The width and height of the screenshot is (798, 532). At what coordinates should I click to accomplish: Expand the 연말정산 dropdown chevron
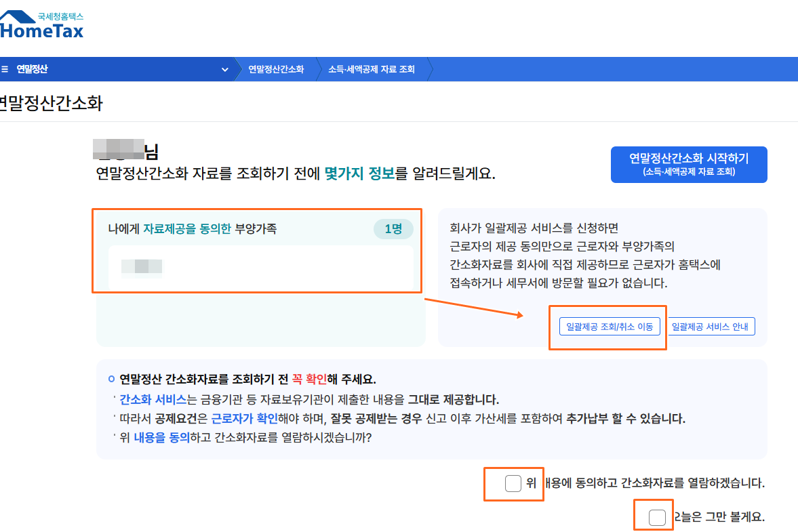point(224,68)
